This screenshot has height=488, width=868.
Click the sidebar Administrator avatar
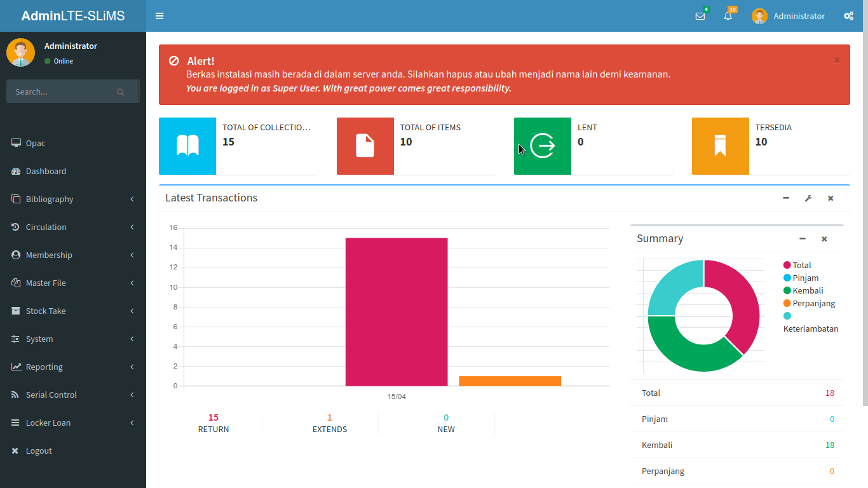[20, 53]
